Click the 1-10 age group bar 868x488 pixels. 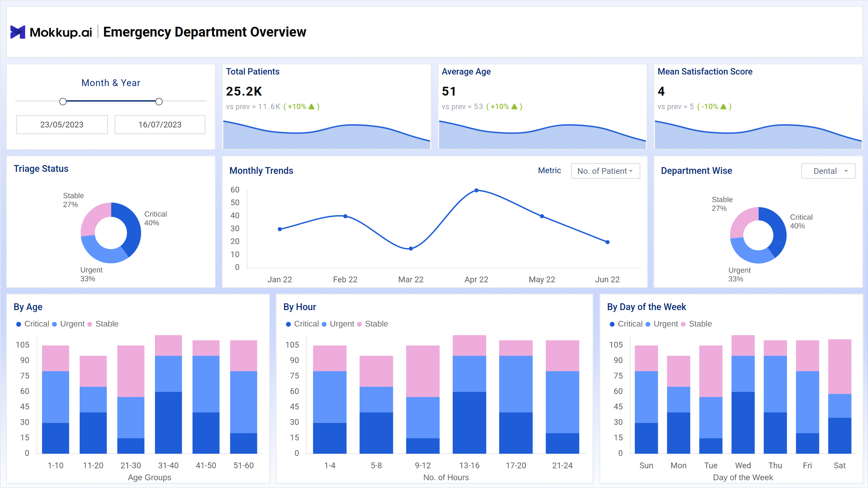point(56,400)
